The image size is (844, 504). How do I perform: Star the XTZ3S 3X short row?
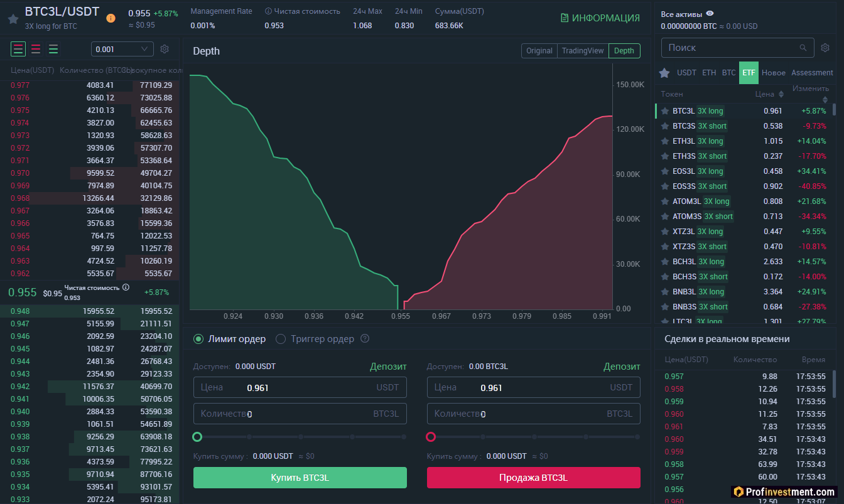point(665,247)
